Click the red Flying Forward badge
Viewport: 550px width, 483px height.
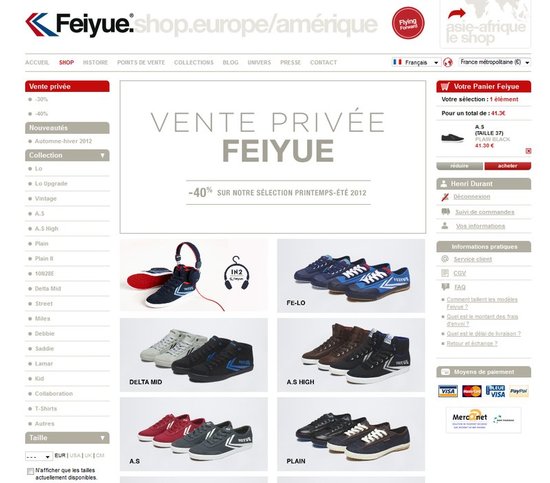pos(408,23)
